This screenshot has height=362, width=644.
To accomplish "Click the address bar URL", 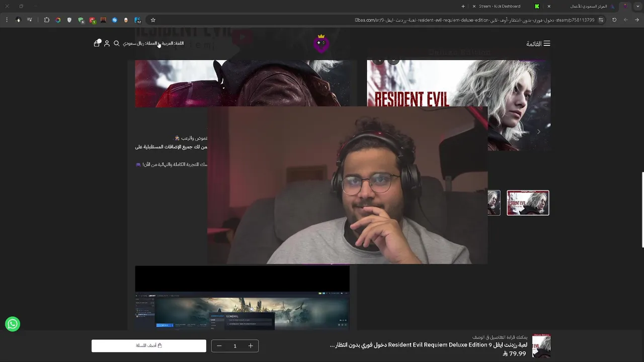I will [474, 20].
